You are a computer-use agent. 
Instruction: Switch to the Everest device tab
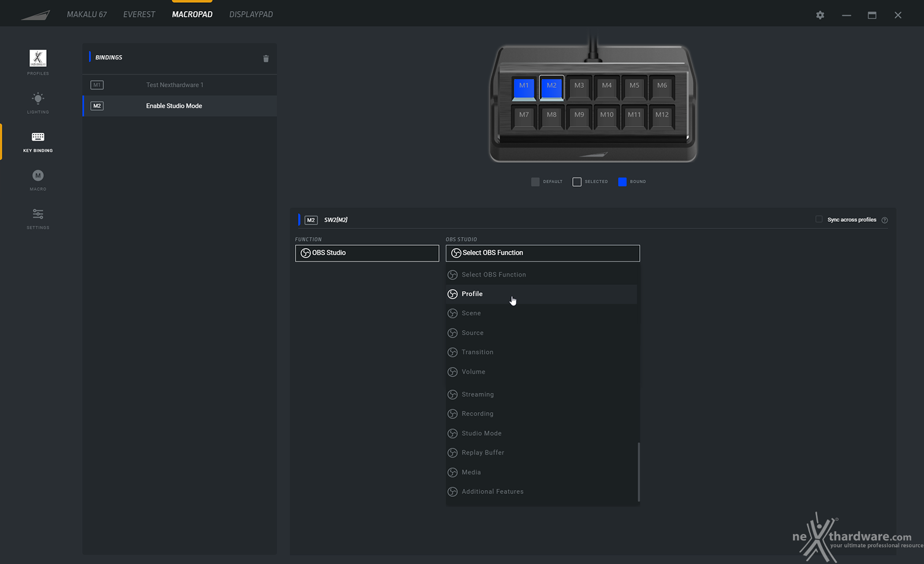[139, 14]
